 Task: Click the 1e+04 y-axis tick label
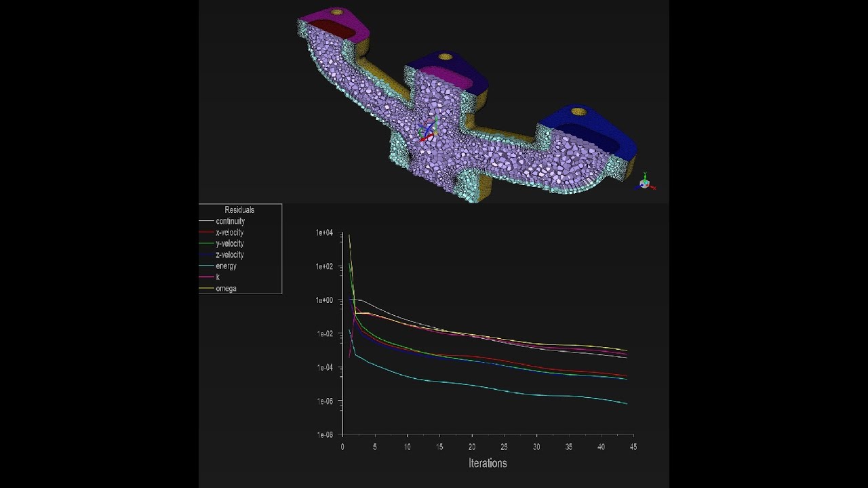coord(324,233)
